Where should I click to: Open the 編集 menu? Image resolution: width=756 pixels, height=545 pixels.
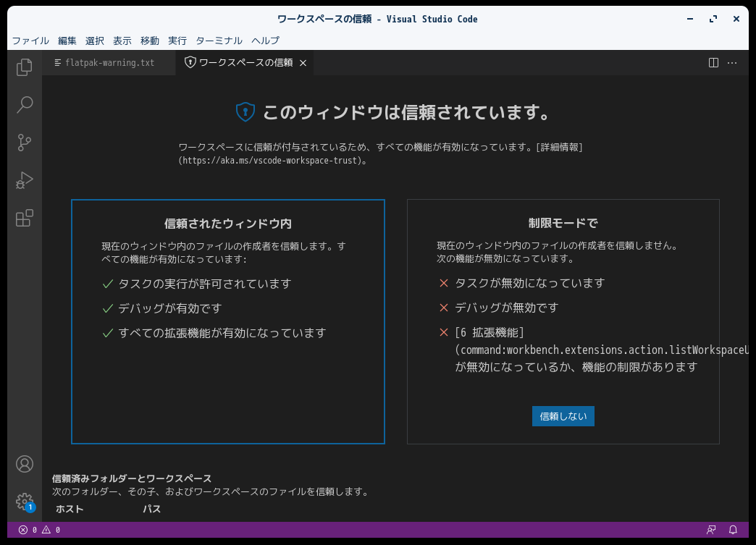click(67, 41)
